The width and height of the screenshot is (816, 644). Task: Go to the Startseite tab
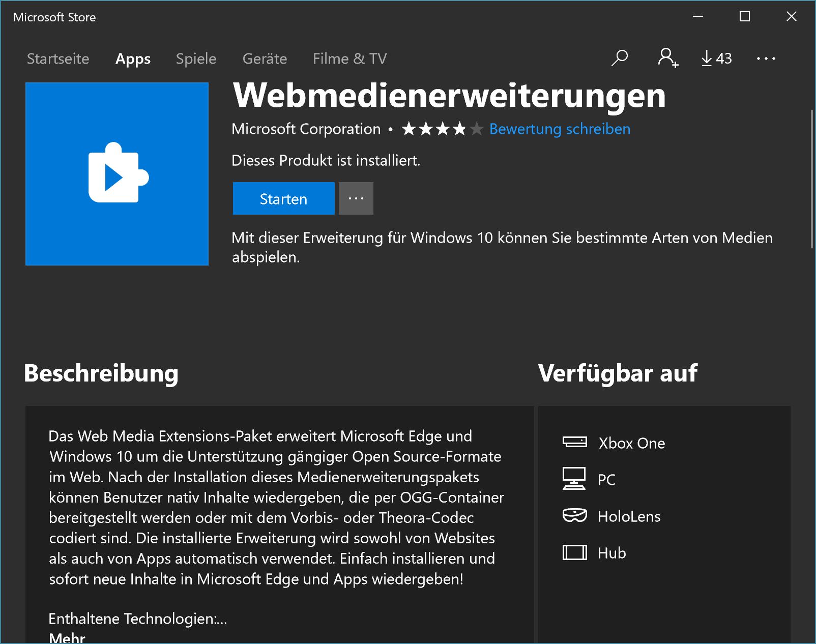tap(58, 58)
